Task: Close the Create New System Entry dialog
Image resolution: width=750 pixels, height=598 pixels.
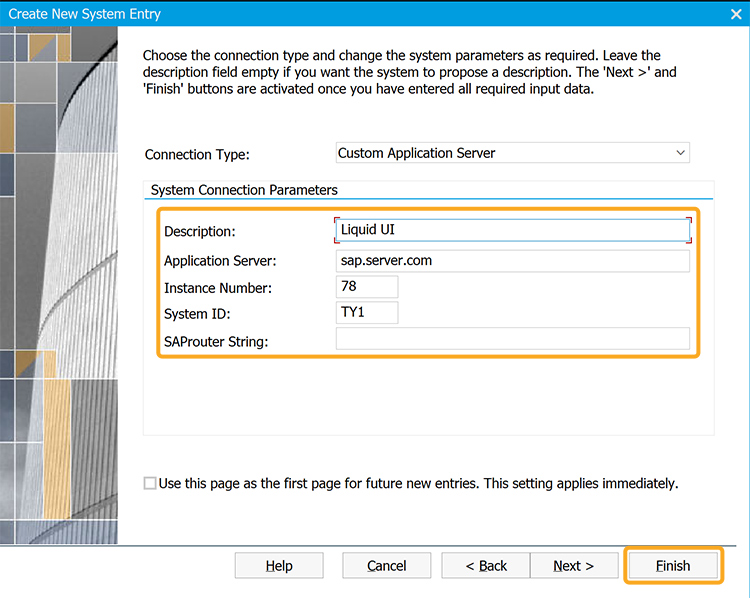Action: click(736, 14)
